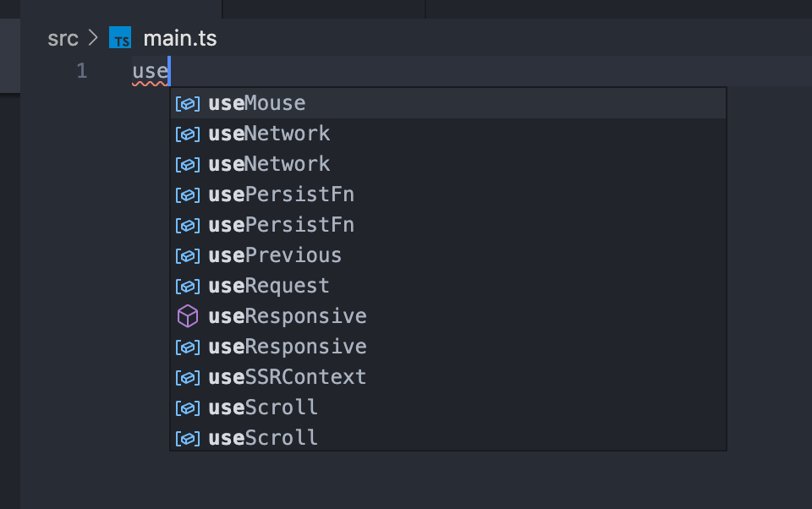812x509 pixels.
Task: Click the module icon next to useSSRContext
Action: pos(187,376)
